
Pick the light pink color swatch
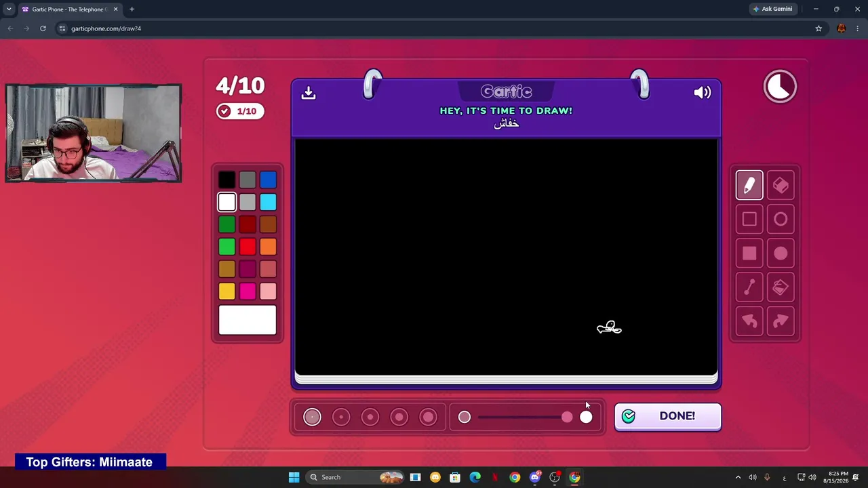click(x=268, y=291)
